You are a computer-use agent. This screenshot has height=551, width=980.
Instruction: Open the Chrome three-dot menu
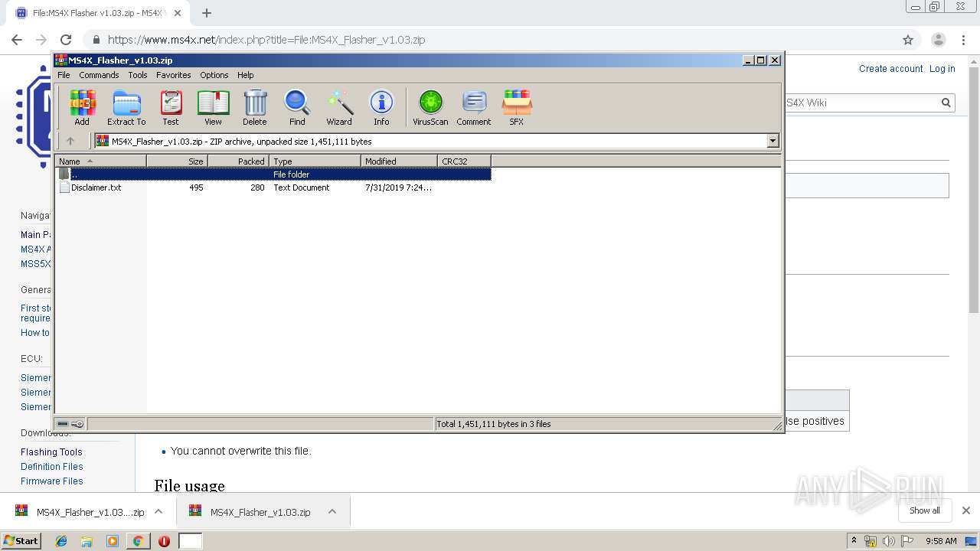[963, 40]
